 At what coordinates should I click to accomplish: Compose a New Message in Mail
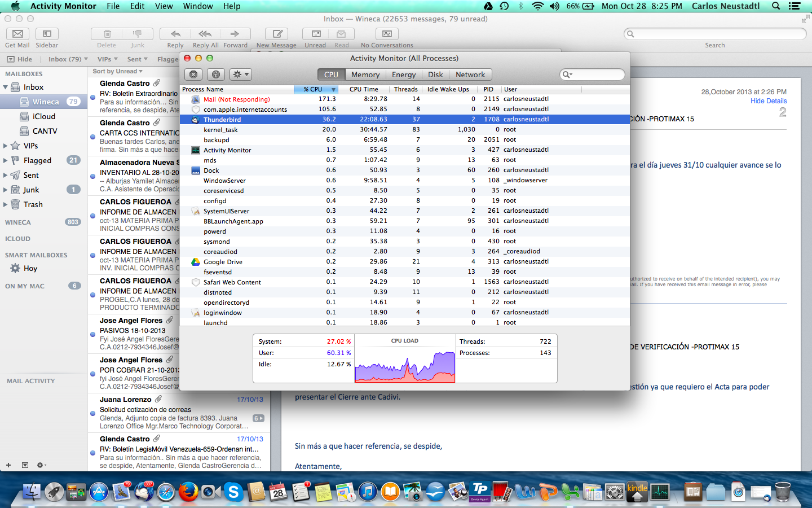pyautogui.click(x=276, y=34)
